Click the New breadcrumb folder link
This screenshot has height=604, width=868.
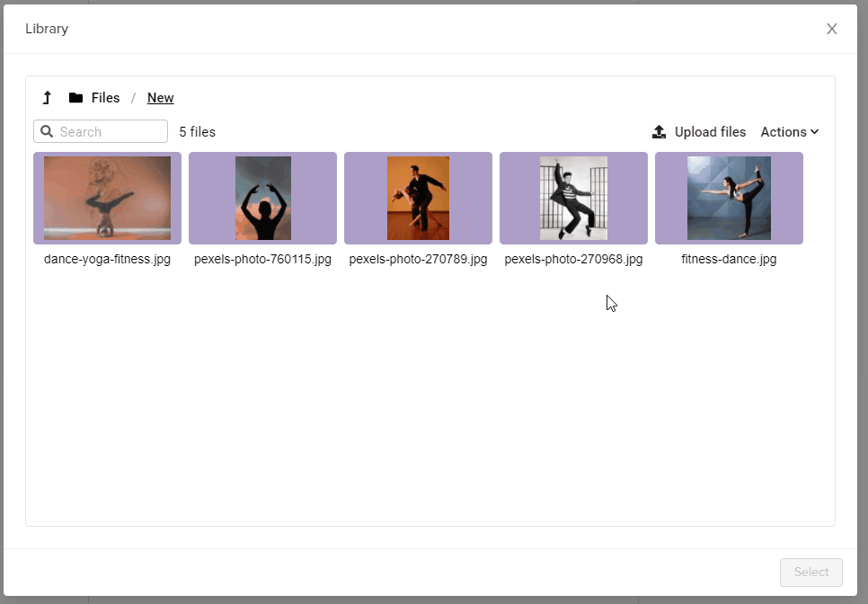[161, 98]
